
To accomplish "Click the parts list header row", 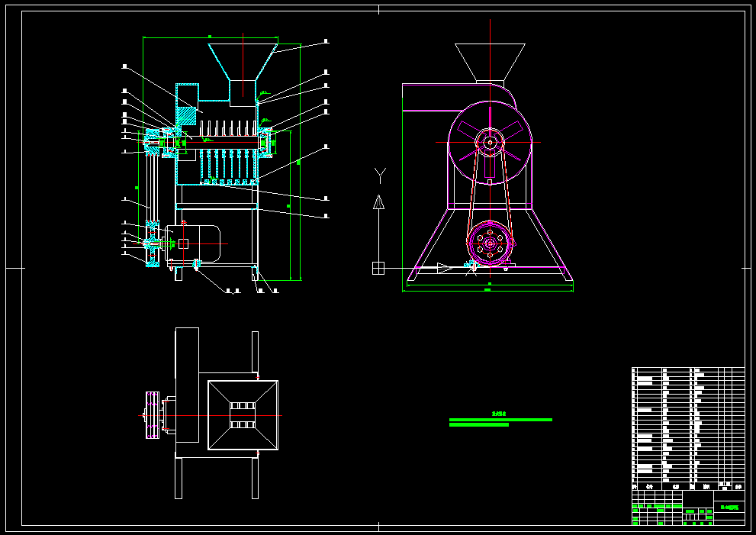I will (x=689, y=486).
